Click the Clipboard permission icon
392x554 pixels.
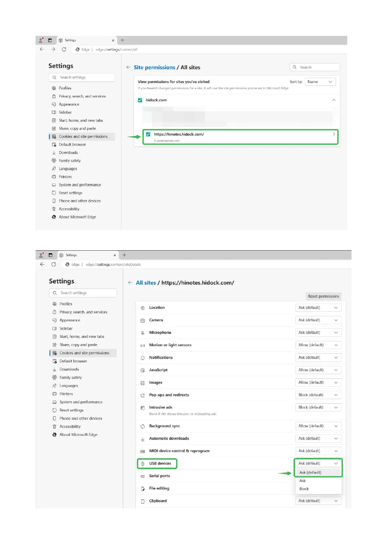click(143, 501)
